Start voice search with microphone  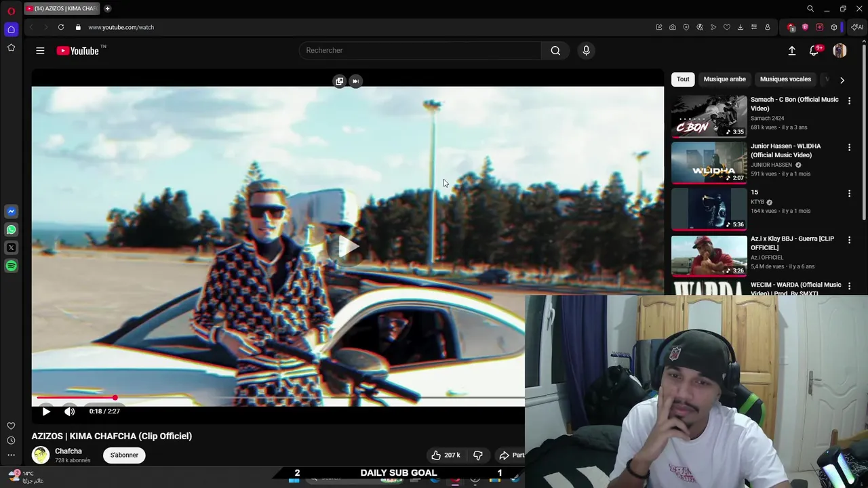(x=587, y=50)
